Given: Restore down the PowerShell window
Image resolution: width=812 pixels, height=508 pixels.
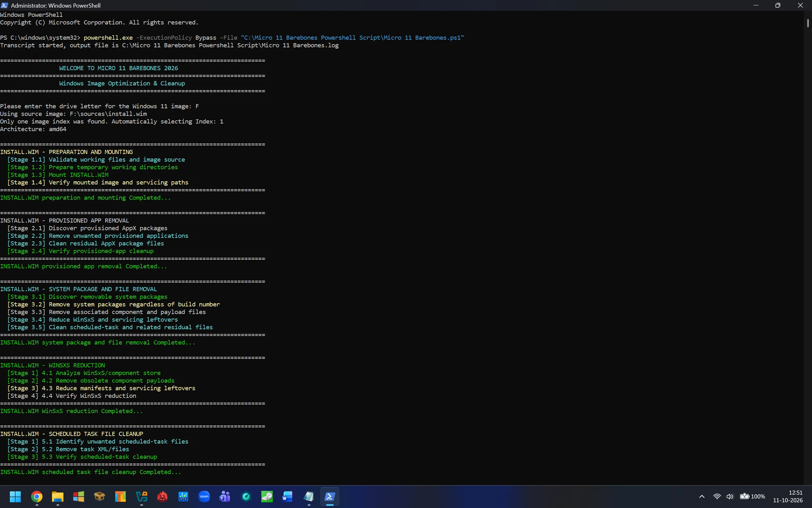Looking at the screenshot, I should click(778, 5).
